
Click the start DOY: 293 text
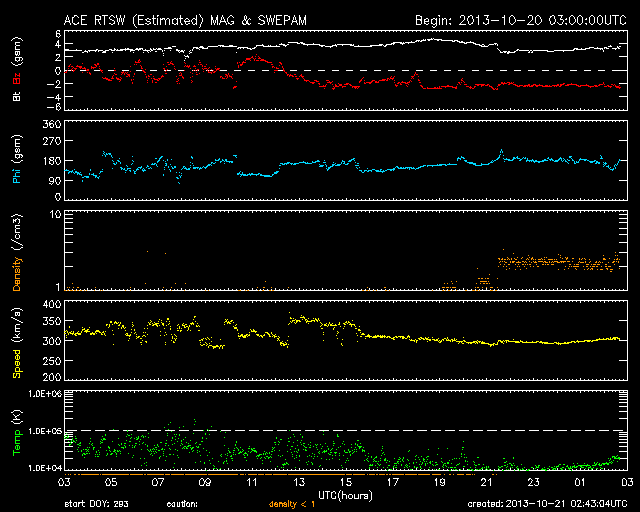point(96,503)
